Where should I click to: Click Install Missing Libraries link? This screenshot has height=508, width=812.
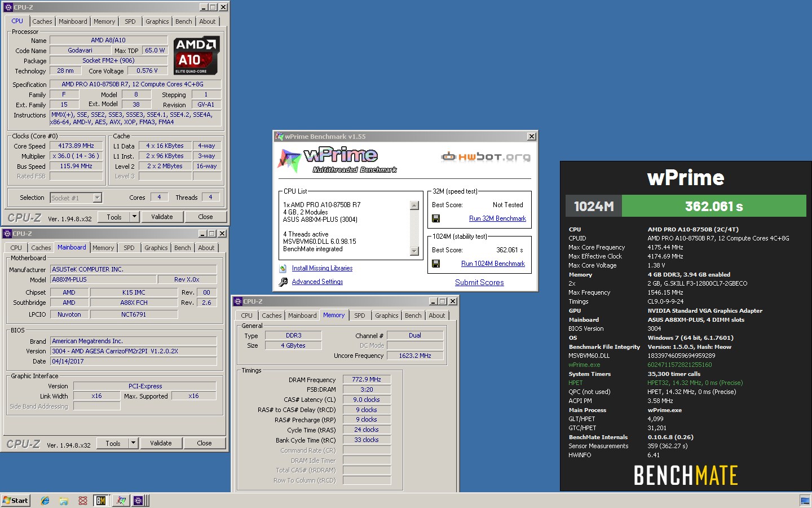[322, 268]
